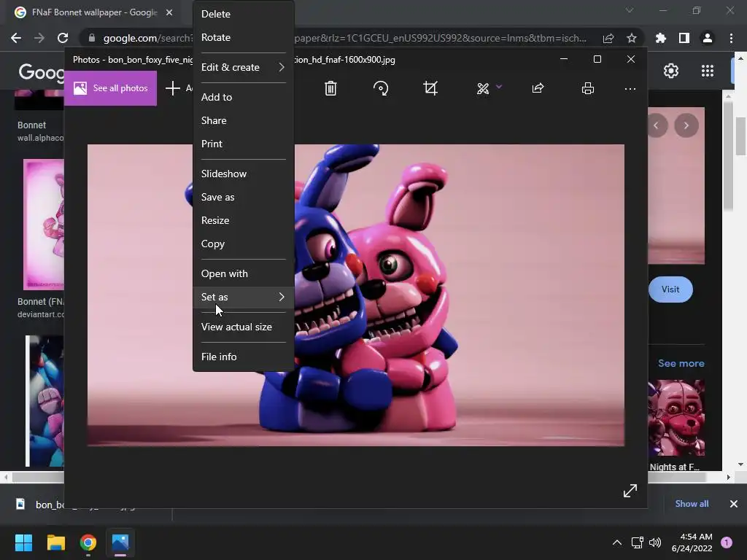
Task: Select Open with in context menu
Action: coord(243,273)
